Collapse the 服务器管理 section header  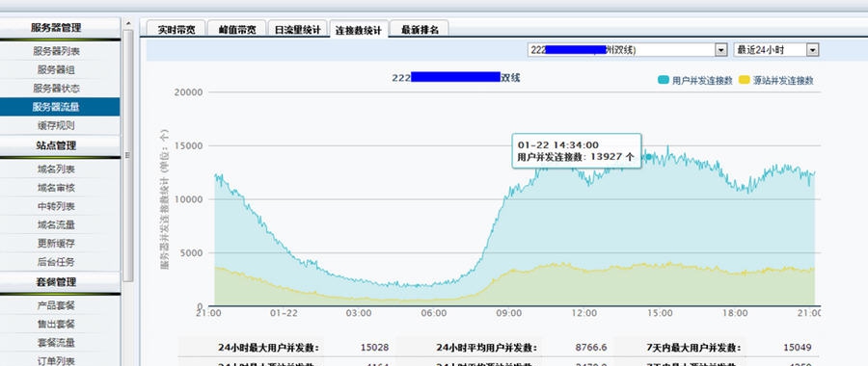coord(60,28)
